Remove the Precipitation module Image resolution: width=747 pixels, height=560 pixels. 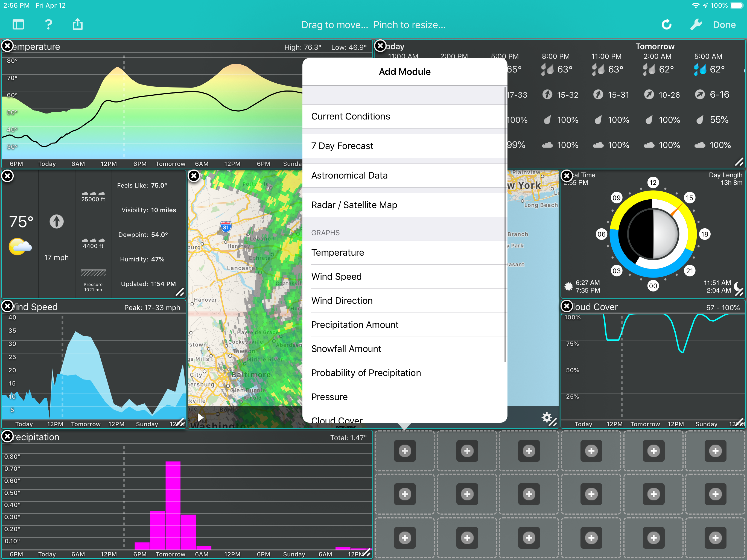(7, 436)
